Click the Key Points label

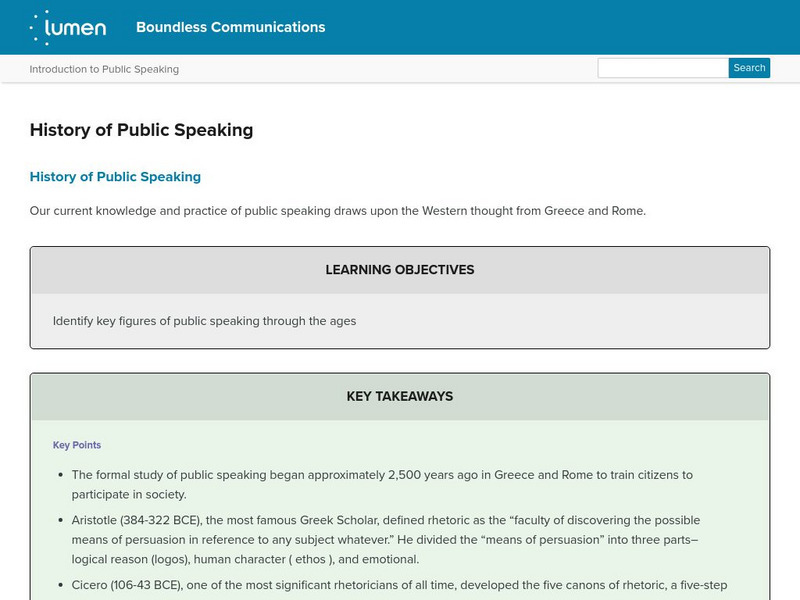pos(77,445)
